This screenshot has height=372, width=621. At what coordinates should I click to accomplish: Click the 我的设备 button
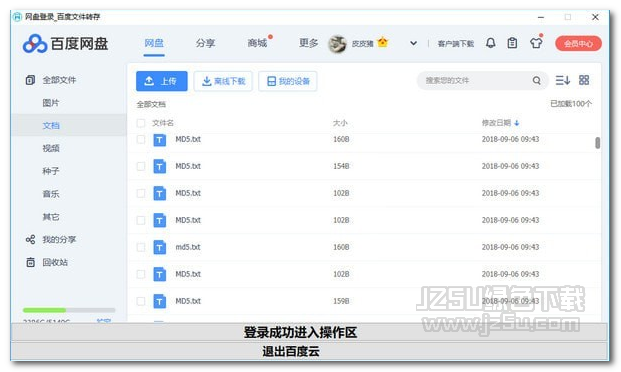coord(288,81)
